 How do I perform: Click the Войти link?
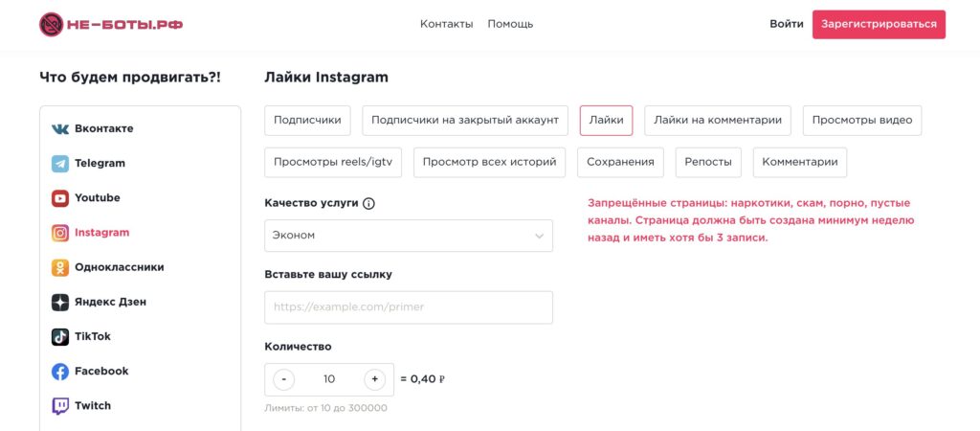[786, 24]
